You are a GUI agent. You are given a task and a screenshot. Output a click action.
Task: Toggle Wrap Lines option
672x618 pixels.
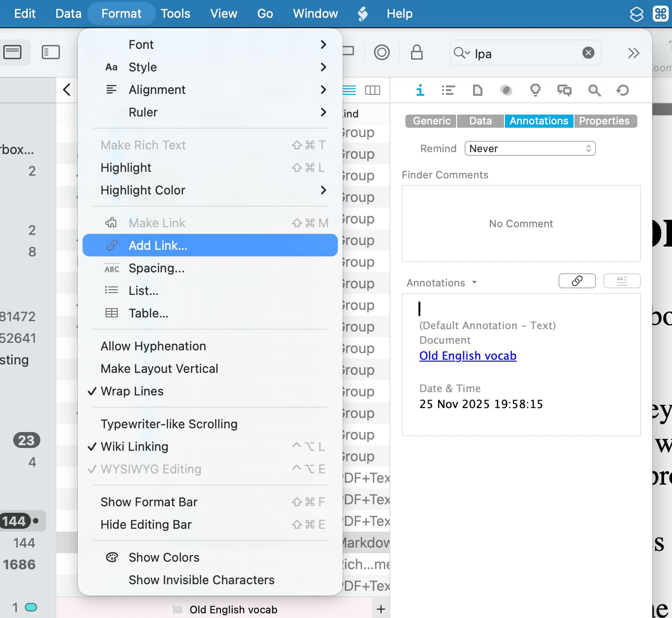pyautogui.click(x=132, y=391)
